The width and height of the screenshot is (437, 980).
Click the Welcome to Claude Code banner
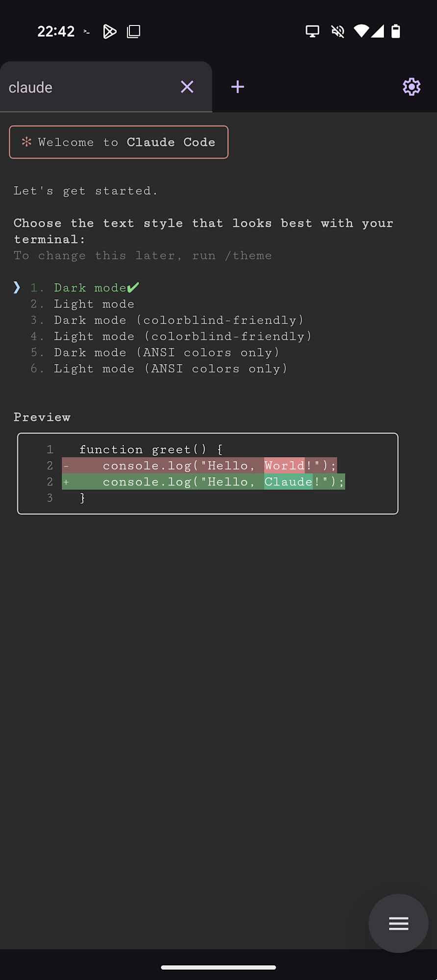119,142
